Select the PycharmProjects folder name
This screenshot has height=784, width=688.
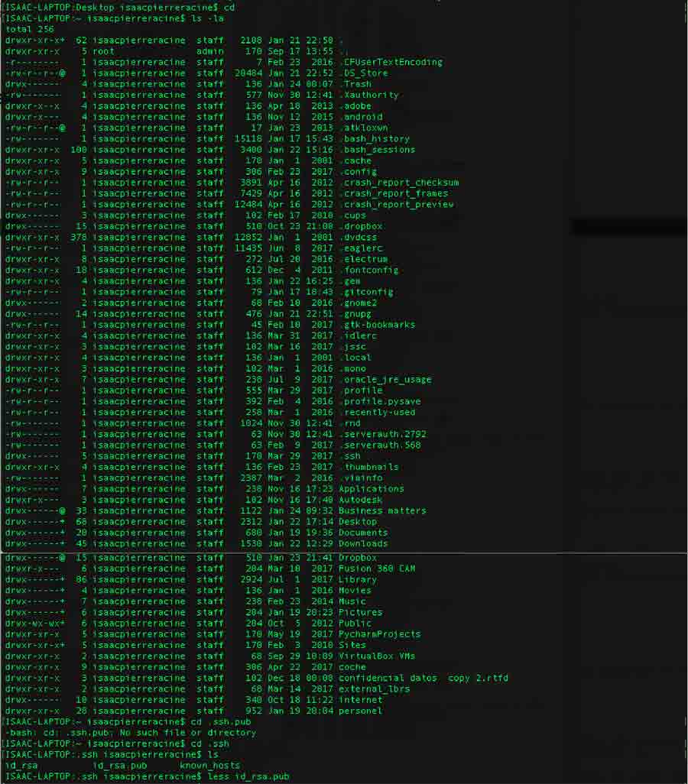(x=379, y=633)
